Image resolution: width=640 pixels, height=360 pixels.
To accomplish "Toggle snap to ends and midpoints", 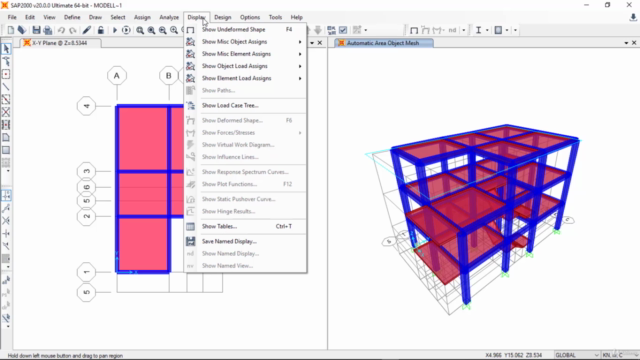I will (6, 208).
